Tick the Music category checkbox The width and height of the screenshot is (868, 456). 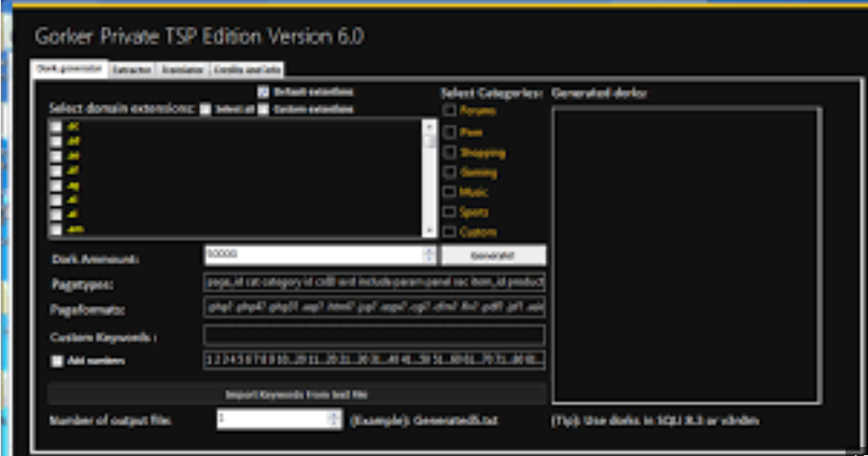click(x=450, y=192)
